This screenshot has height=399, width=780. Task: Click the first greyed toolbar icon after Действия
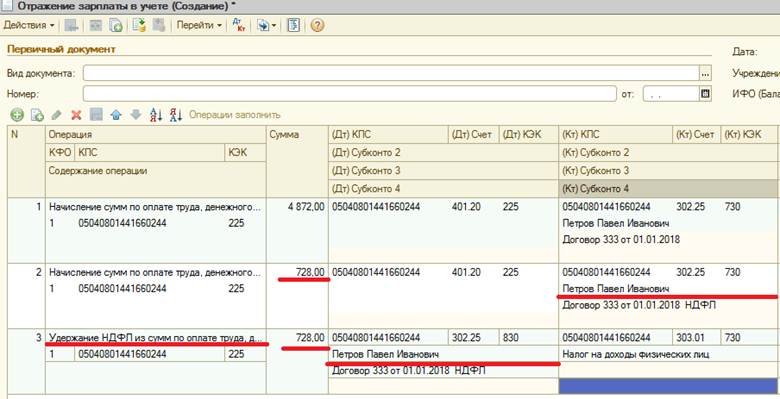[x=72, y=25]
